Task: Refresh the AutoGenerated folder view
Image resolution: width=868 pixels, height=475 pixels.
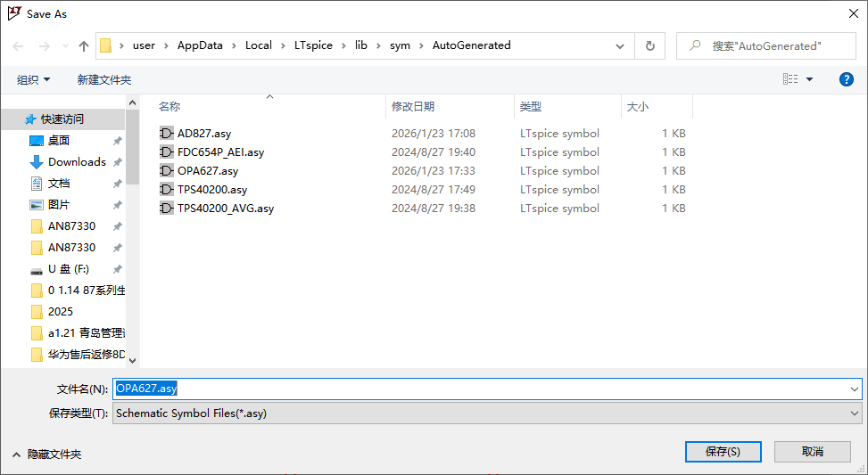Action: coord(650,46)
